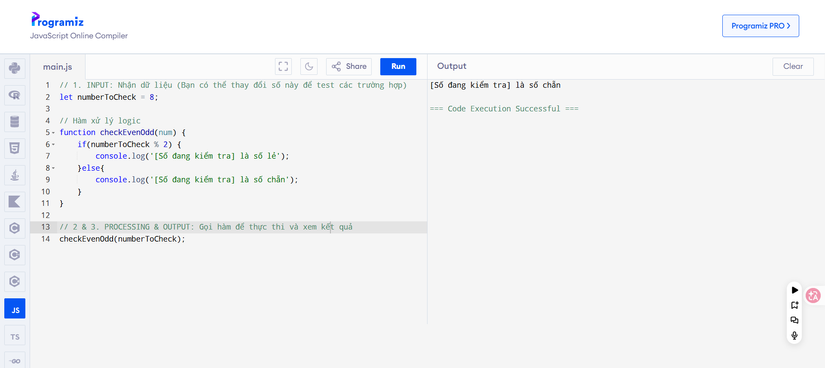Select the Kotlin compiler icon
The image size is (825, 368).
tap(15, 202)
